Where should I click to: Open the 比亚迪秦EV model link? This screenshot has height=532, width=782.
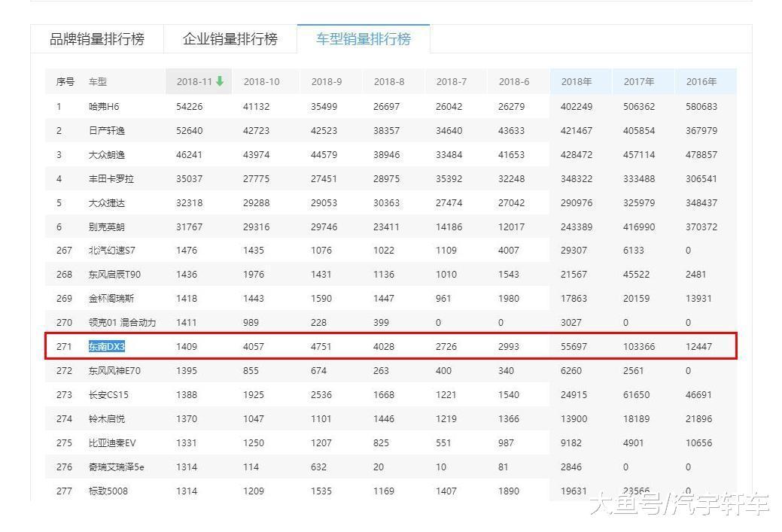(x=112, y=443)
